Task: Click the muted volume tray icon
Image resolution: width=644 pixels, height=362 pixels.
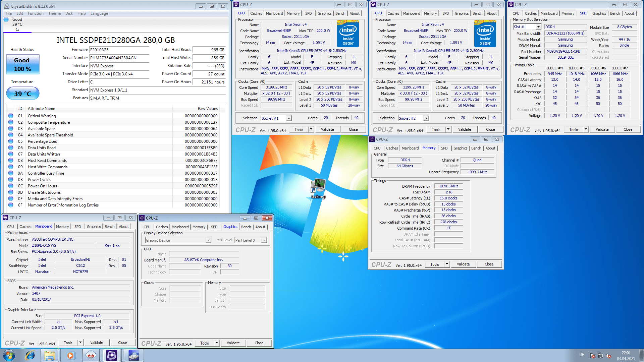Action: pyautogui.click(x=608, y=356)
